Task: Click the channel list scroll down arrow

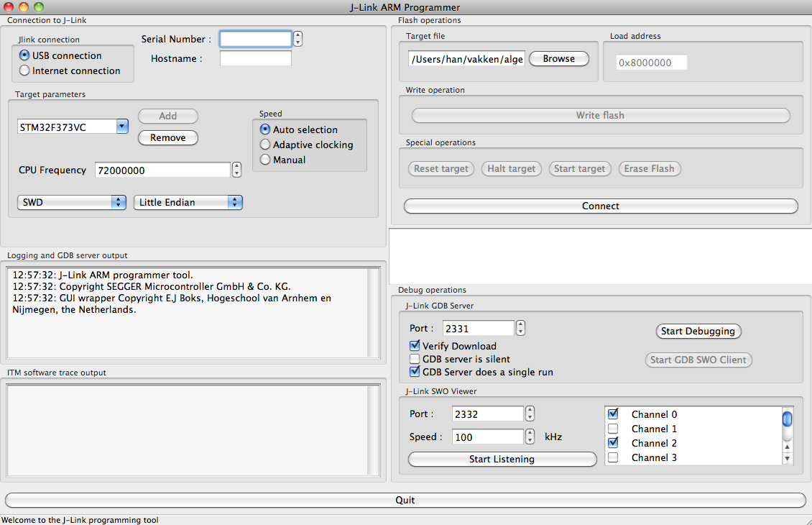Action: click(787, 458)
